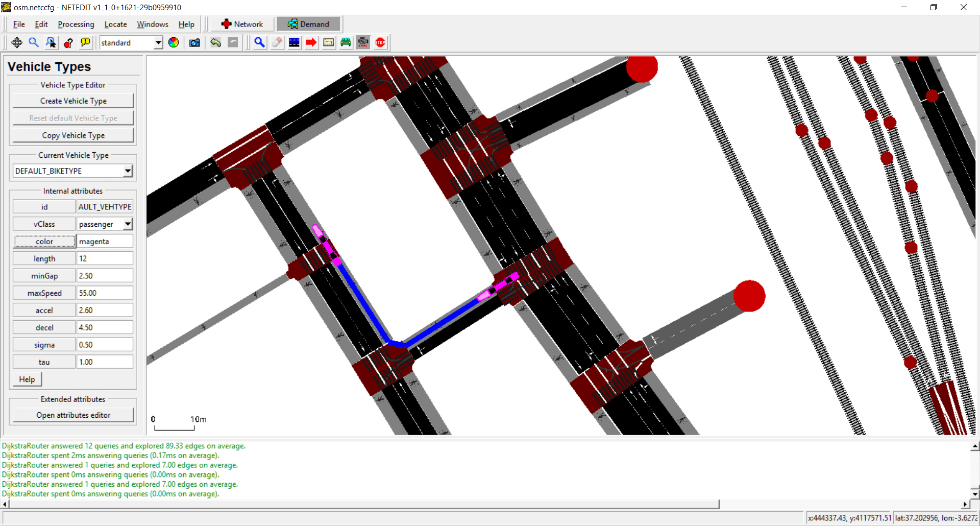Switch to Network supermode

[x=242, y=24]
